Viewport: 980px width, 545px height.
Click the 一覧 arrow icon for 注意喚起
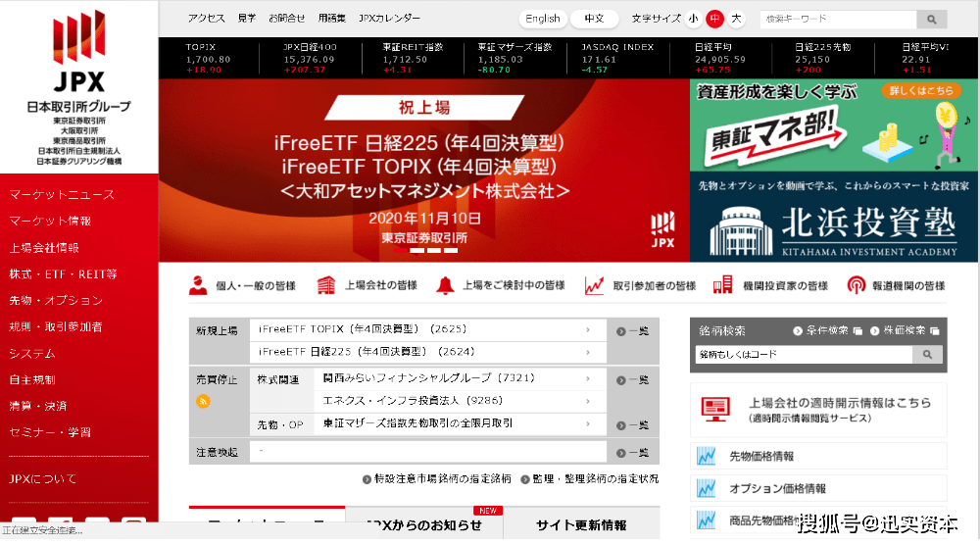[x=620, y=453]
